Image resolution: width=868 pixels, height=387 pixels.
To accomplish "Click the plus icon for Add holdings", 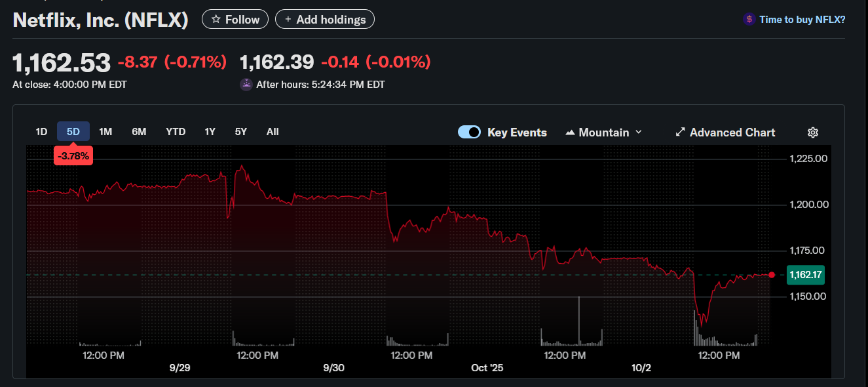I will (x=288, y=20).
